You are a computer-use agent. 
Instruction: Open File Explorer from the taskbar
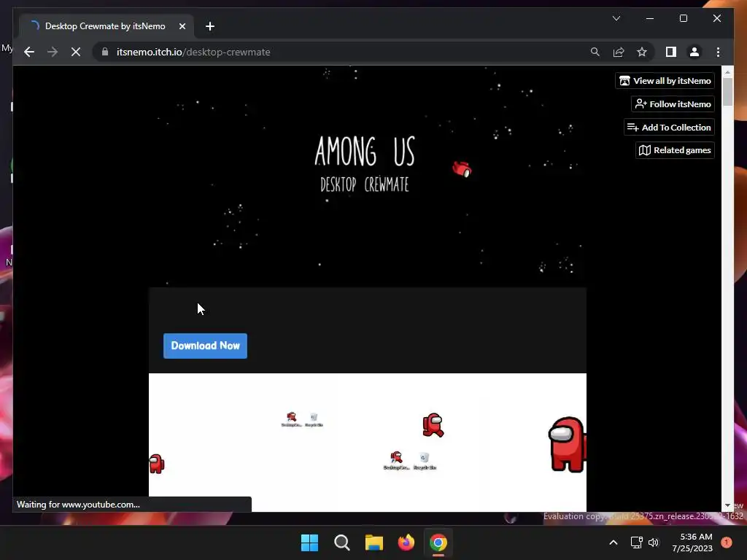click(x=374, y=542)
